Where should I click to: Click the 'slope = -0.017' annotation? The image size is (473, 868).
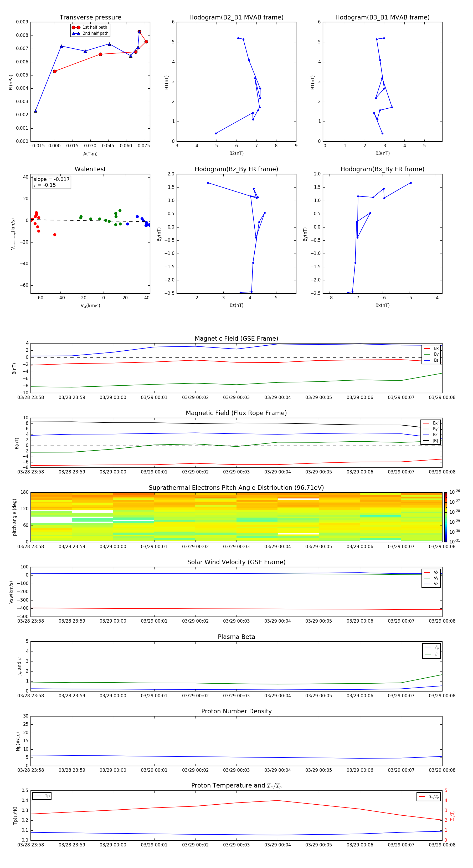click(52, 179)
